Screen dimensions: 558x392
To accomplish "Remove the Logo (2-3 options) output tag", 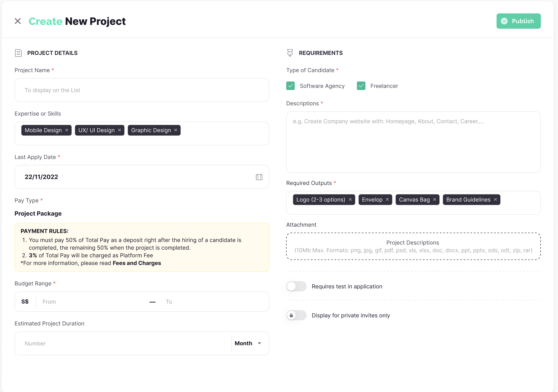I will [x=350, y=200].
